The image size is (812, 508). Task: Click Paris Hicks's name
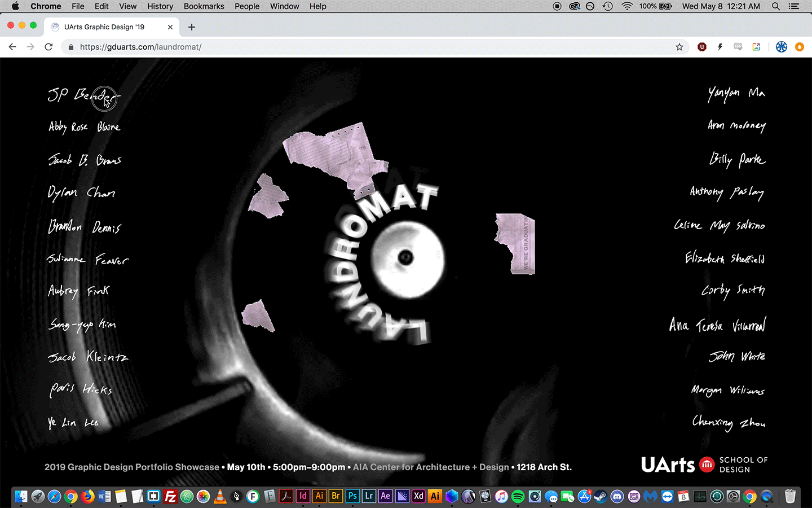(81, 389)
